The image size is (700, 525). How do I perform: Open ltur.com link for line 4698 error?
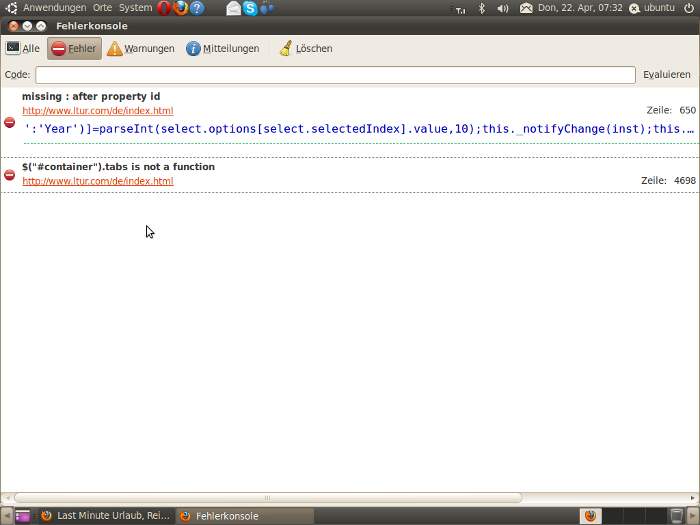(98, 181)
